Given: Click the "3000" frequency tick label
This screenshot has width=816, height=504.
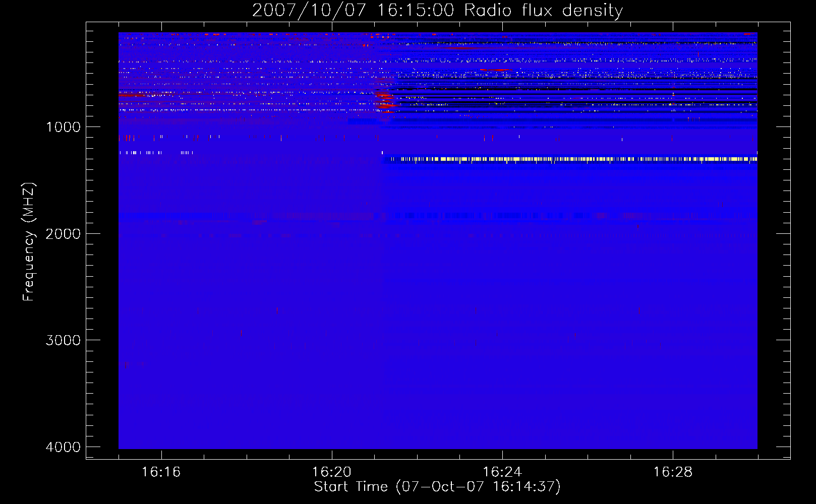Looking at the screenshot, I should click(63, 340).
